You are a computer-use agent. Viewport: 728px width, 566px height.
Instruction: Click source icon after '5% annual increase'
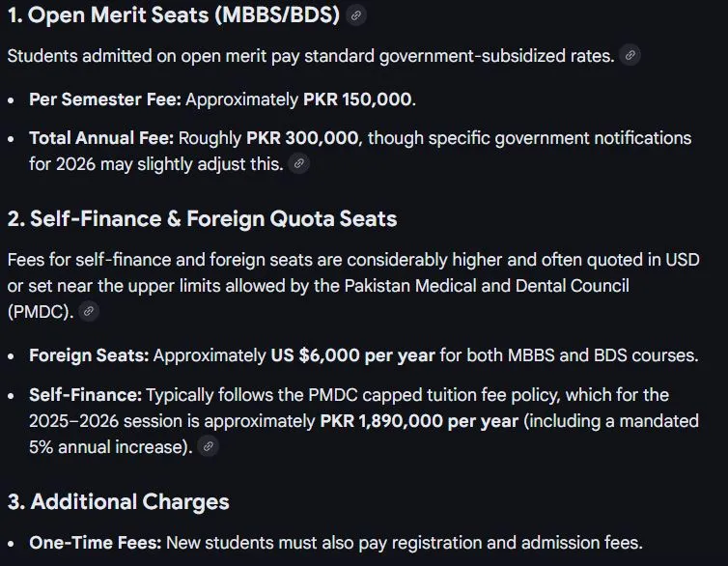[x=208, y=447]
